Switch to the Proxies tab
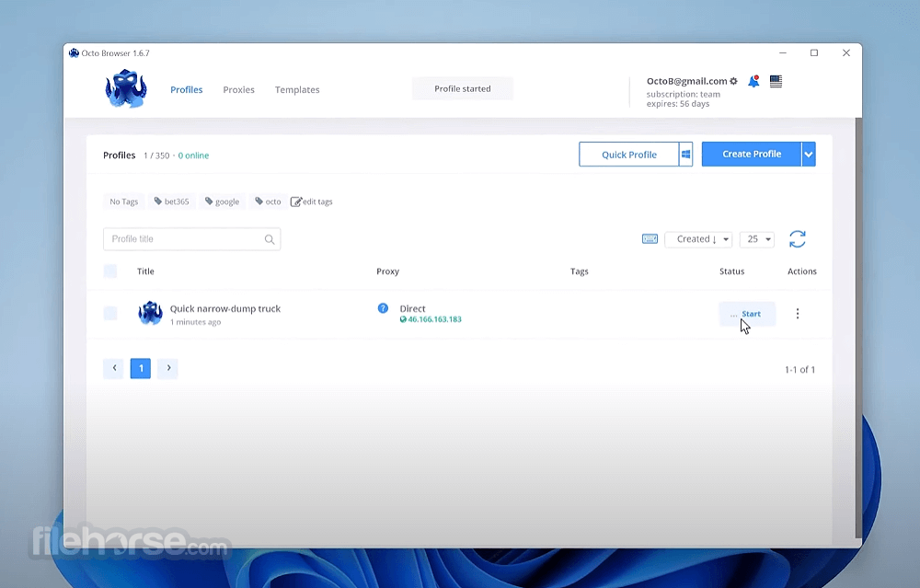 pyautogui.click(x=239, y=89)
